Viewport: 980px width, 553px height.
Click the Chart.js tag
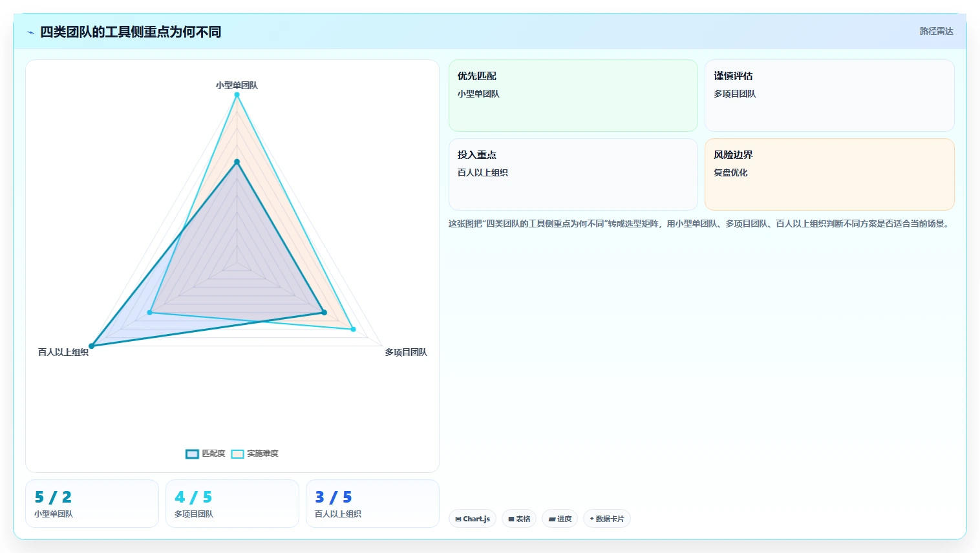tap(473, 519)
